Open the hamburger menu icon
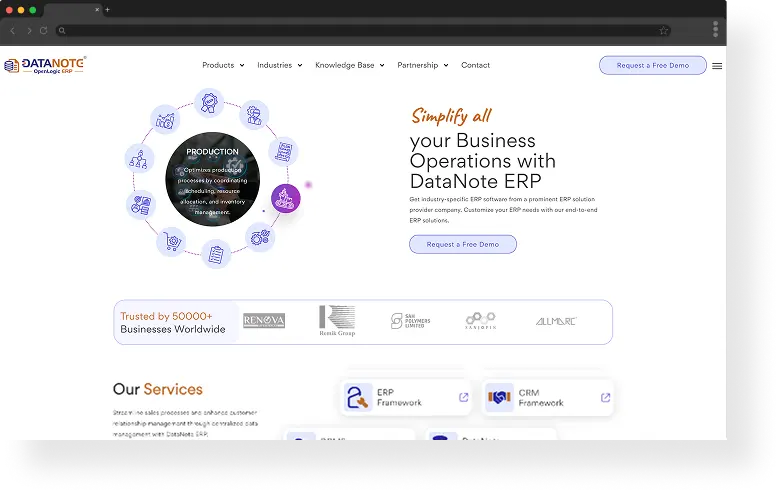Screen dimensions: 782x495 click(x=717, y=66)
